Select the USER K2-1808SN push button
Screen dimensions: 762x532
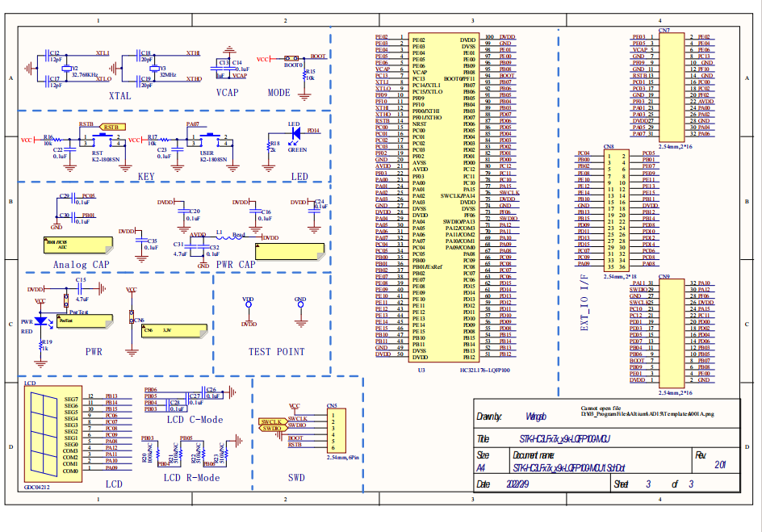point(210,140)
